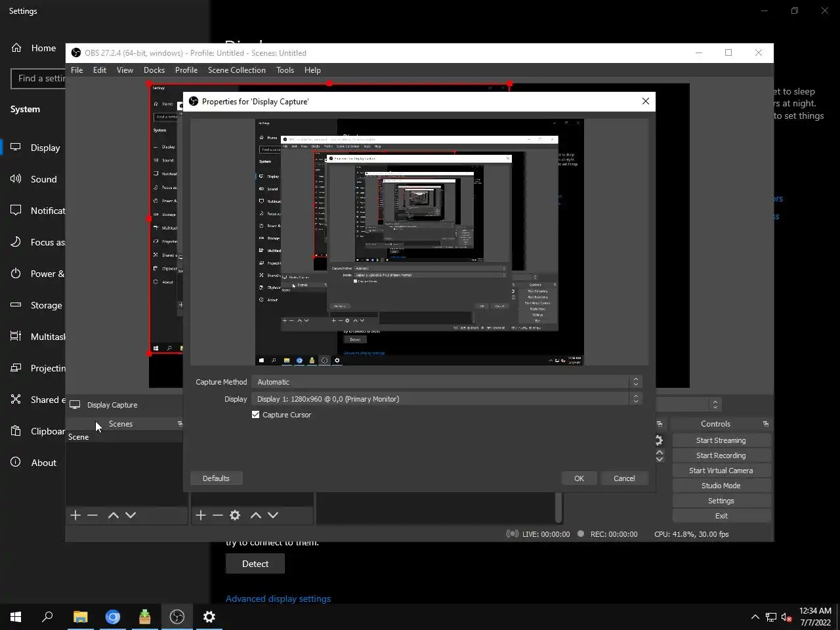Open taskbar search
840x630 pixels.
(x=47, y=617)
